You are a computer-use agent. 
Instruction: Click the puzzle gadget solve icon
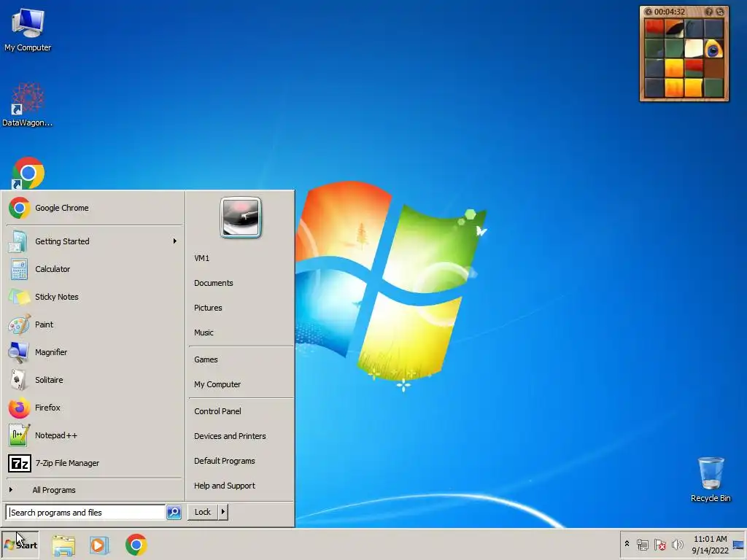point(720,12)
